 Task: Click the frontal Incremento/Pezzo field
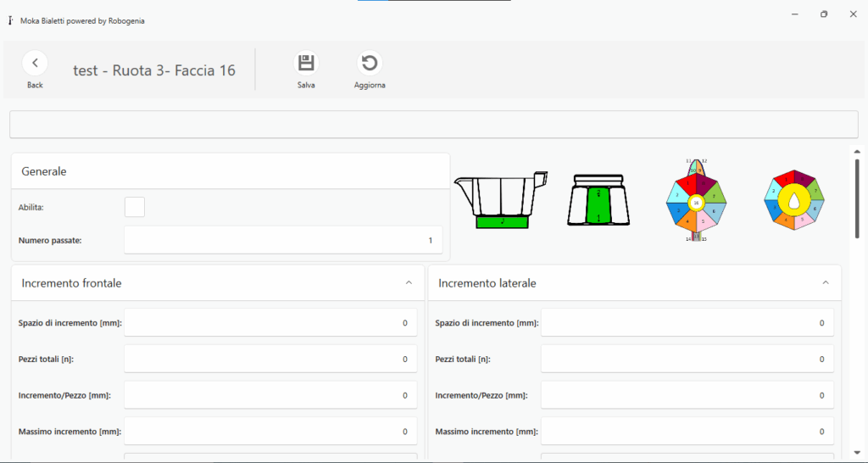coord(270,396)
